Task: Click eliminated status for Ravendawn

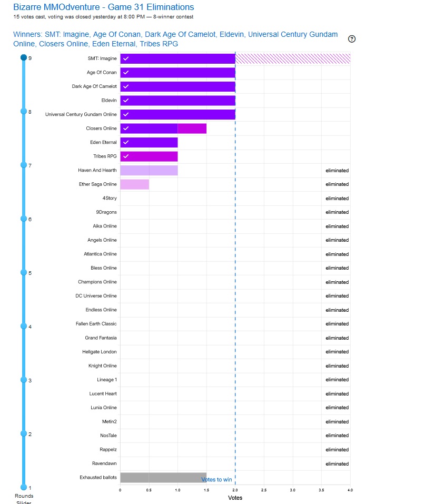Action: (337, 464)
